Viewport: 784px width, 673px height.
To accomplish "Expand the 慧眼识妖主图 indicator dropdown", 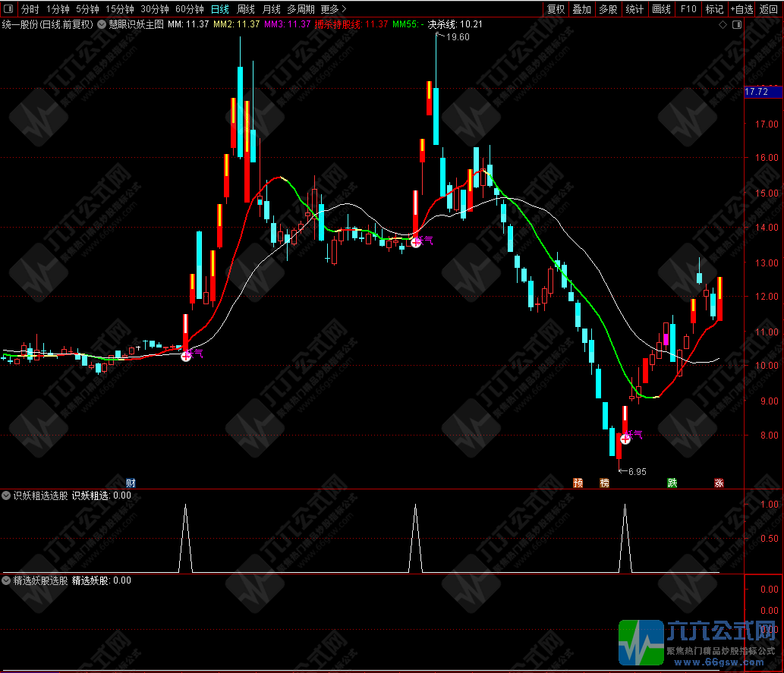I will point(102,24).
